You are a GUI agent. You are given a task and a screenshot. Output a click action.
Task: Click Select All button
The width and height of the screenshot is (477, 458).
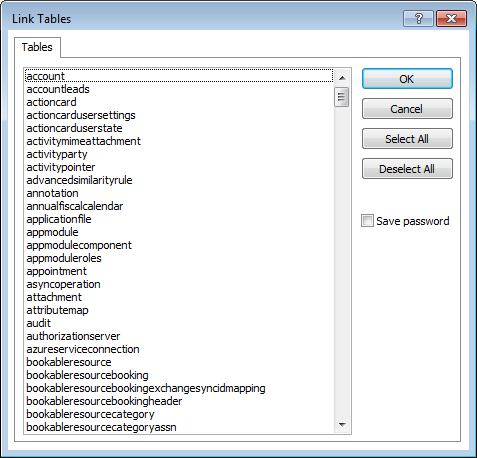pos(407,139)
